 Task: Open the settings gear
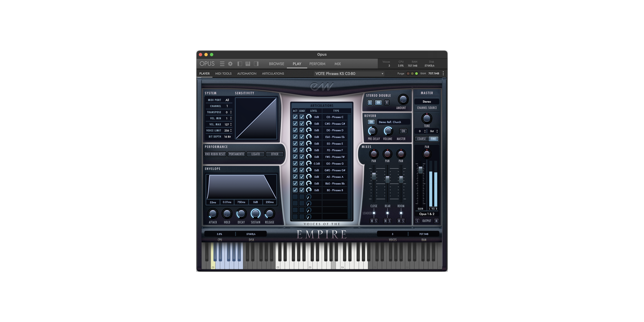[x=230, y=64]
